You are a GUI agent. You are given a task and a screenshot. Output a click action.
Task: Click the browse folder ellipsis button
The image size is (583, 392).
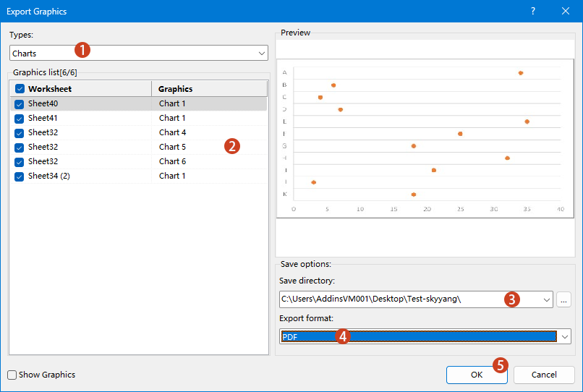[x=564, y=299]
